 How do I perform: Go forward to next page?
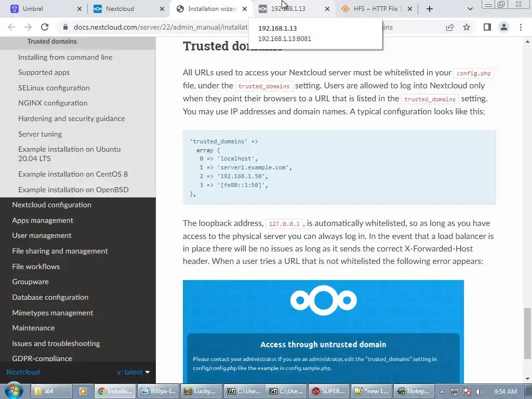tap(28, 27)
